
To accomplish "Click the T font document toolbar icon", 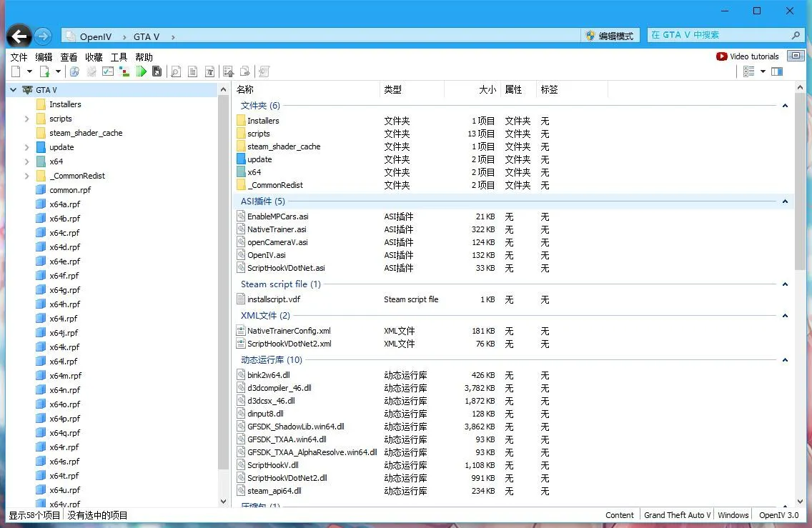I will click(x=209, y=71).
